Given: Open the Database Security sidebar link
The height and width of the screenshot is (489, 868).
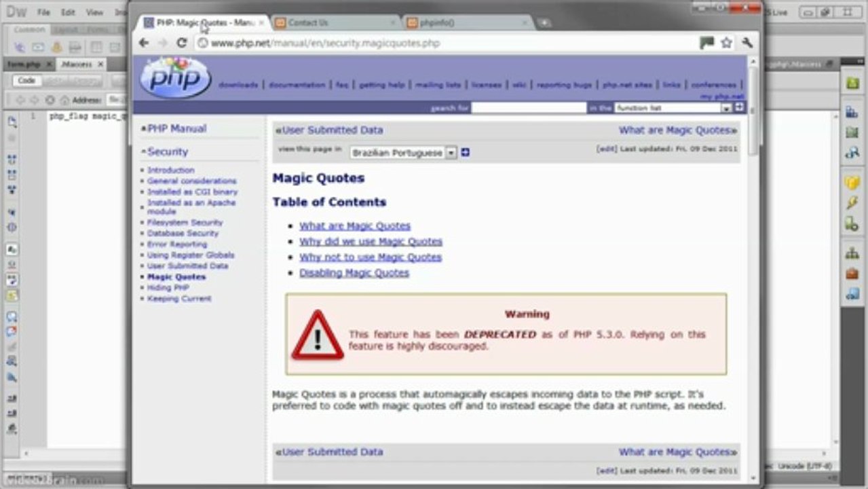Looking at the screenshot, I should point(183,233).
